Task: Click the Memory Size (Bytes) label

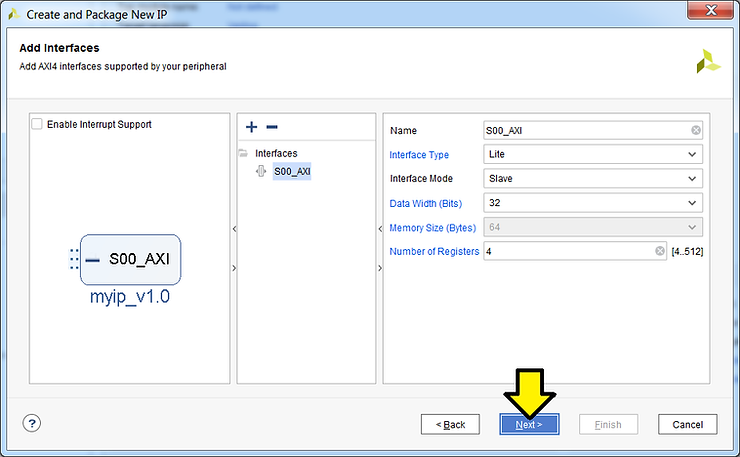Action: 432,228
